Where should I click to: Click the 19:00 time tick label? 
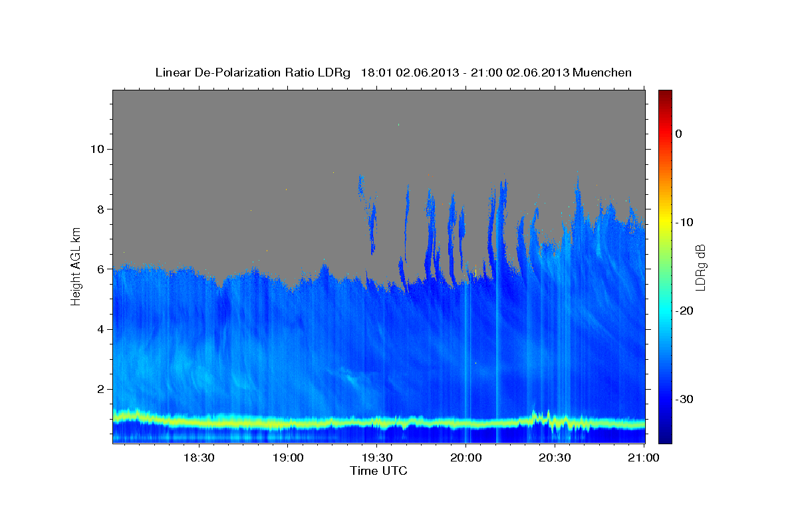click(287, 458)
